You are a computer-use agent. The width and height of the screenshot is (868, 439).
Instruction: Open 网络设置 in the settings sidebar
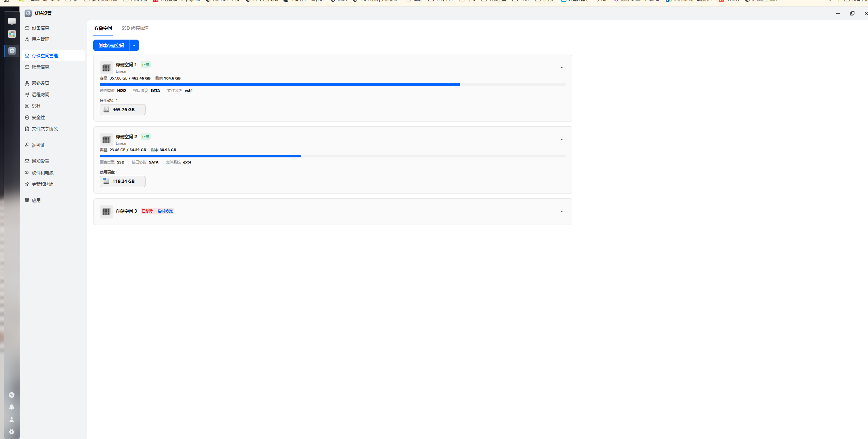(x=40, y=83)
